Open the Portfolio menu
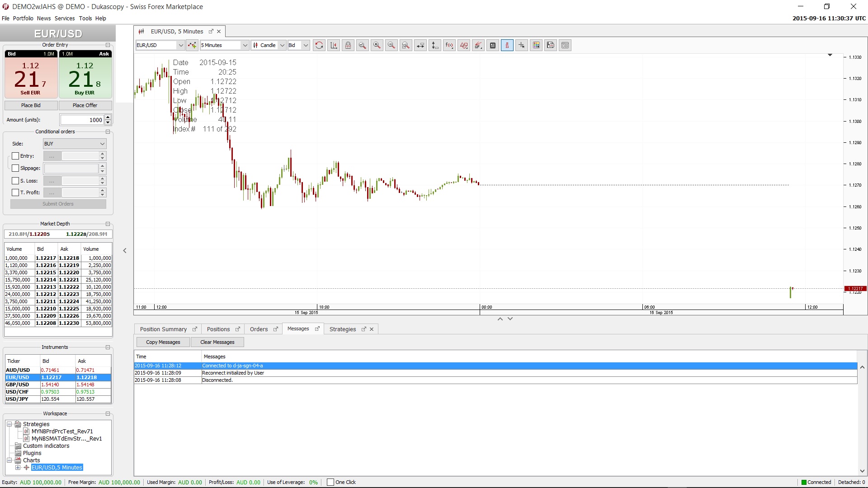This screenshot has height=488, width=868. (x=23, y=19)
